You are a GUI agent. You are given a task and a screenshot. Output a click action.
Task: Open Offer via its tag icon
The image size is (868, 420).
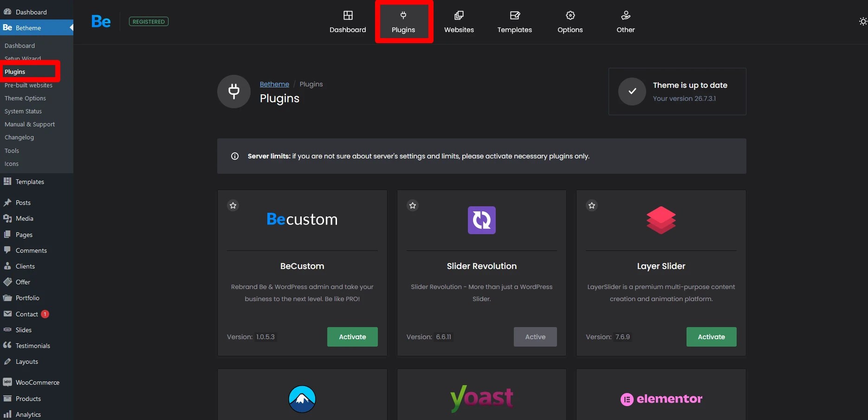7,282
